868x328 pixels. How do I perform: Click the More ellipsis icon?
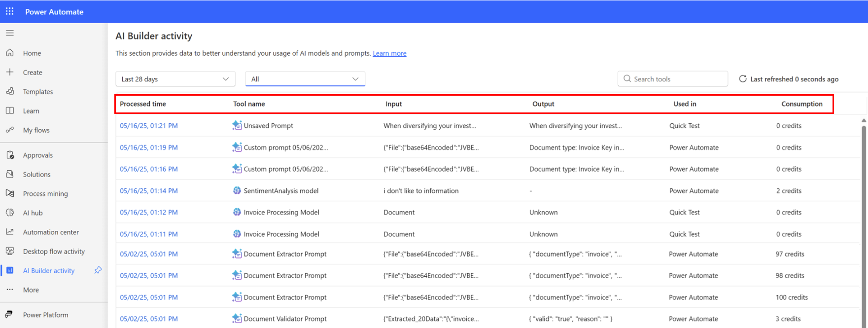[x=10, y=290]
